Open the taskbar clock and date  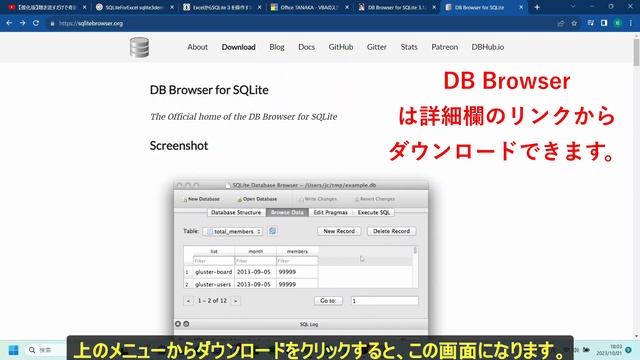coord(610,350)
